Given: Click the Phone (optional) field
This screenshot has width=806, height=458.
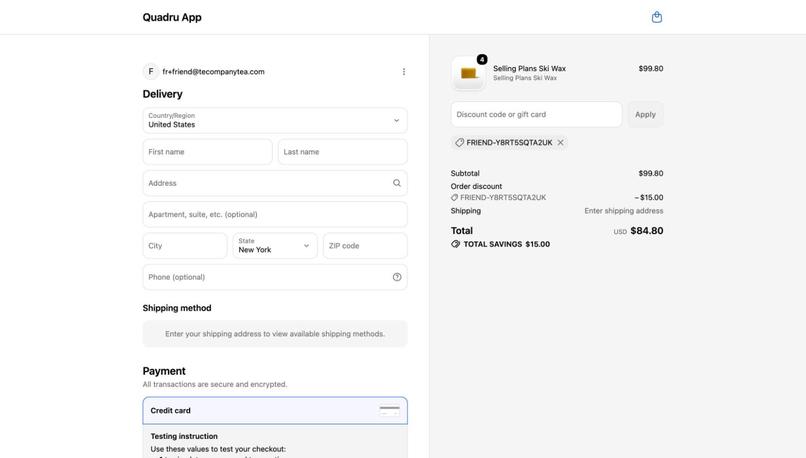Looking at the screenshot, I should 275,277.
